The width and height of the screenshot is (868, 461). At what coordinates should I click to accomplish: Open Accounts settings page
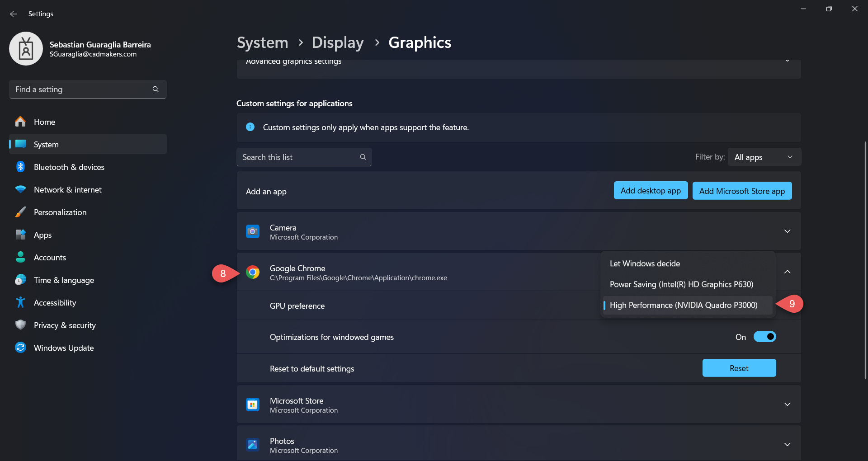click(88, 257)
